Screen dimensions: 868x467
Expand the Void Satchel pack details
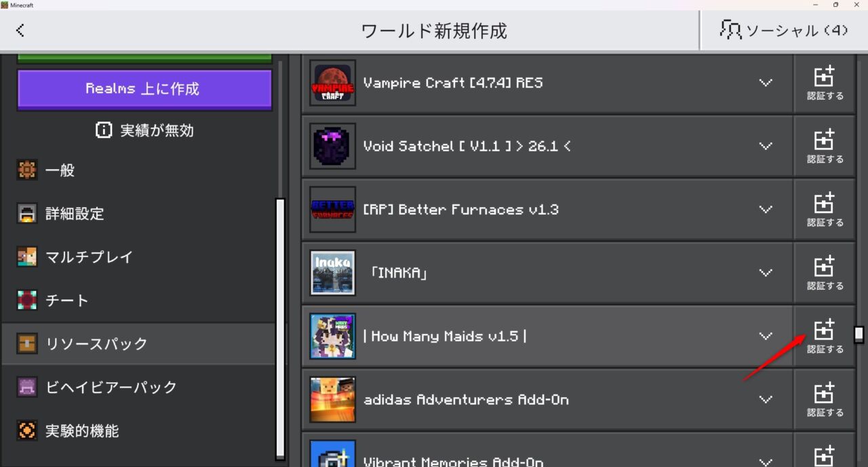(x=766, y=146)
